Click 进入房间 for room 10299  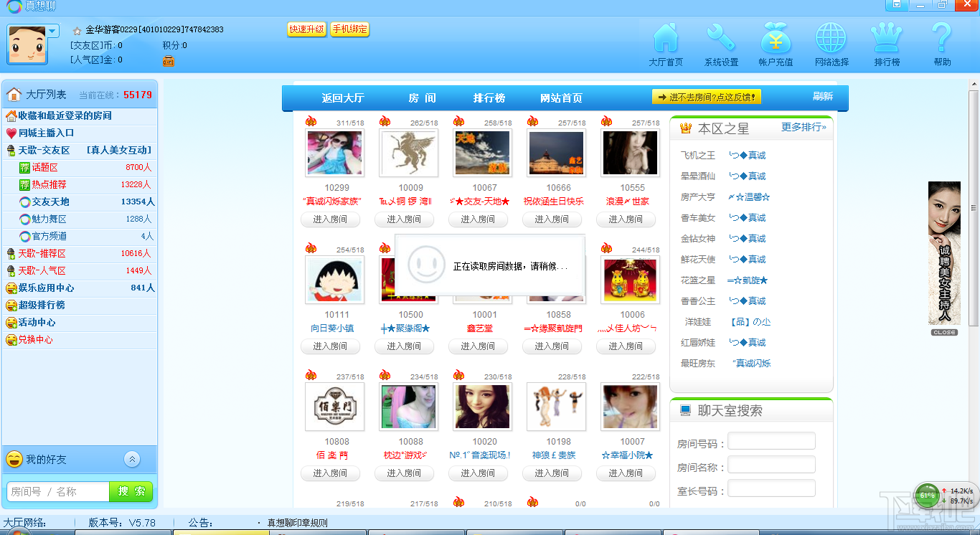[x=330, y=219]
